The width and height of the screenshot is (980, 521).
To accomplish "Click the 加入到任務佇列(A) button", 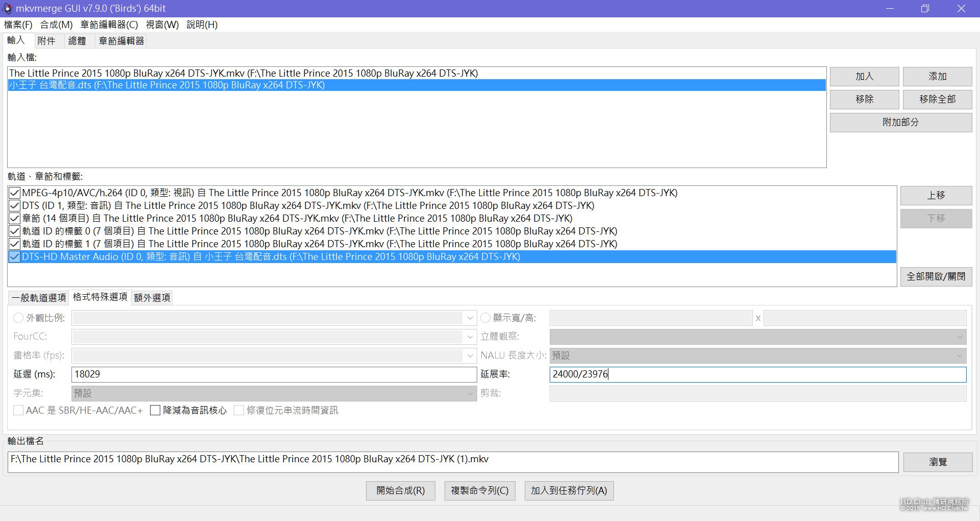I will tap(569, 491).
